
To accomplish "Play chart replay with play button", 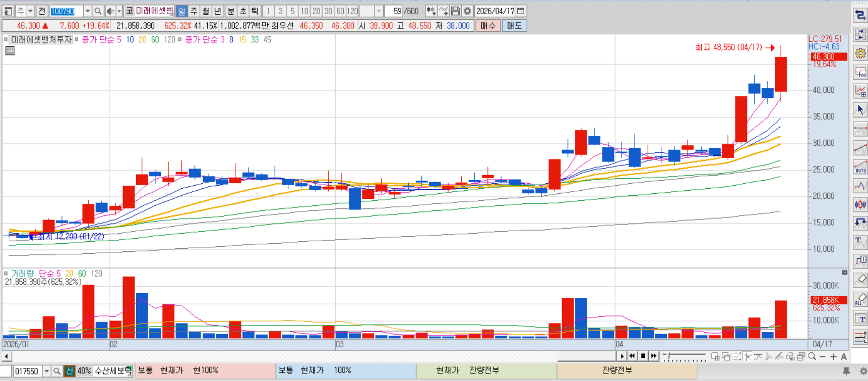I will pyautogui.click(x=622, y=356).
